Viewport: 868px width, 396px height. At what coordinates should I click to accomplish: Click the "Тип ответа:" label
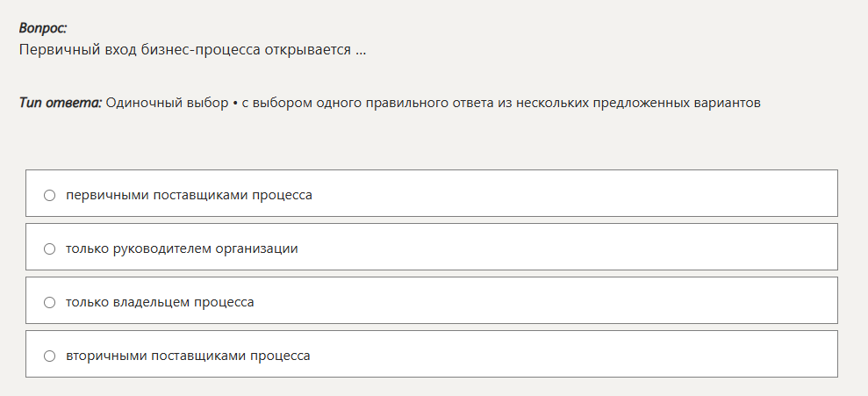[x=61, y=103]
